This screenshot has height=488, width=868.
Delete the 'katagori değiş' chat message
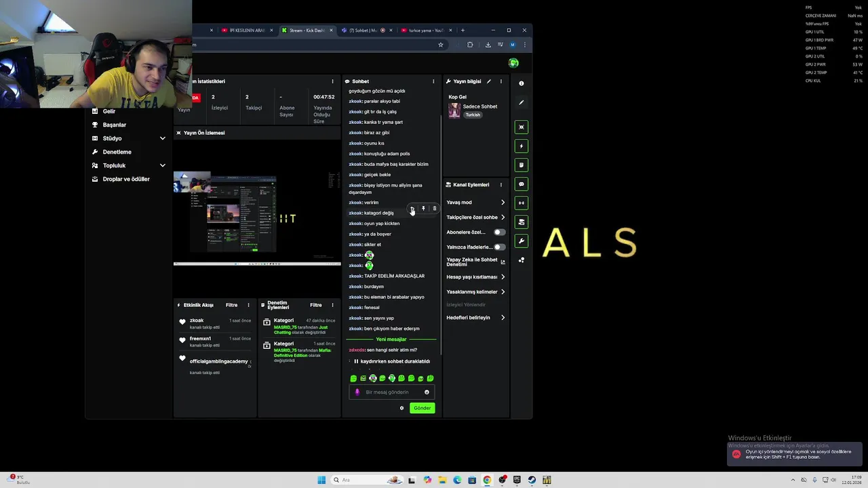coord(435,209)
